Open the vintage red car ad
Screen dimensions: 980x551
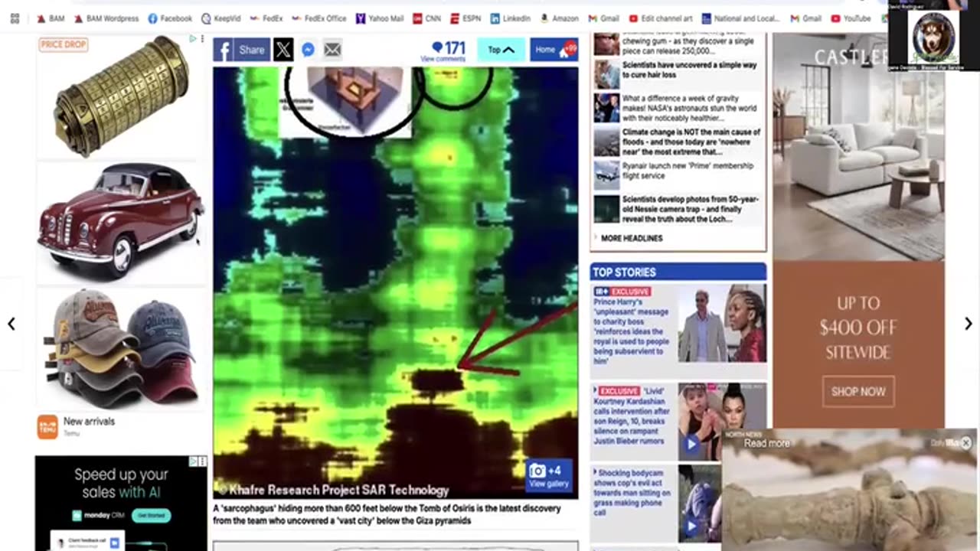(x=121, y=222)
